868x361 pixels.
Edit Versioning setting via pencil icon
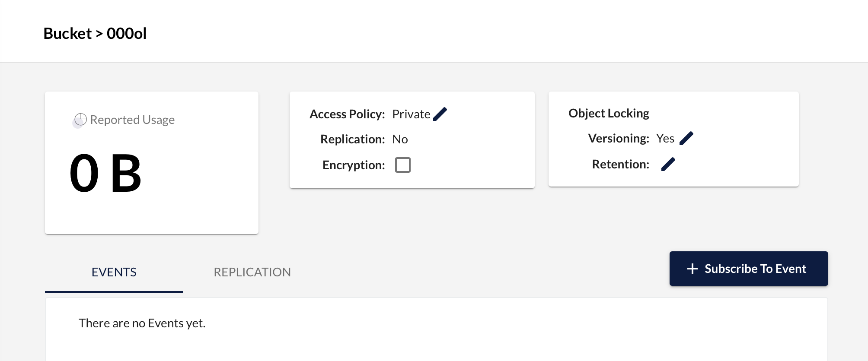[x=686, y=138]
